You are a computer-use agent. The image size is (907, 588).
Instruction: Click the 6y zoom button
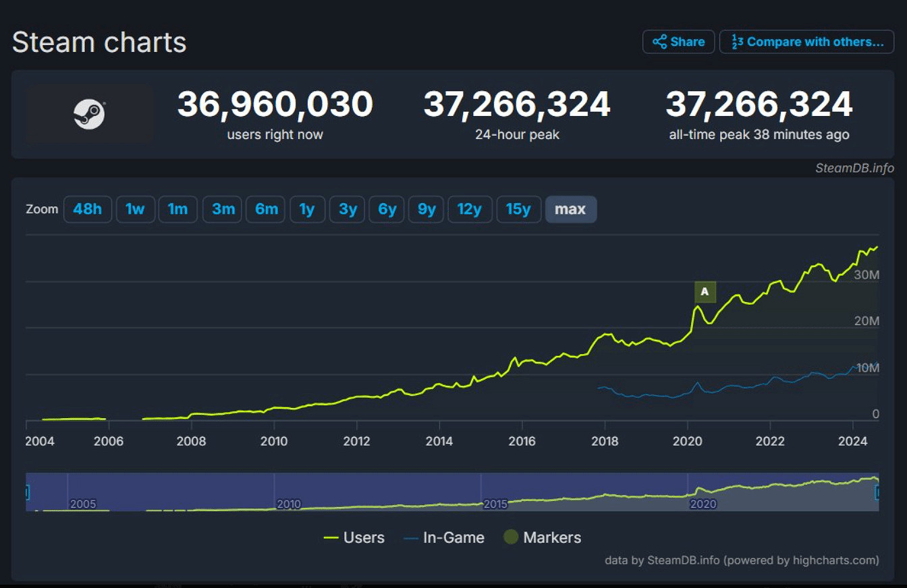pos(387,209)
